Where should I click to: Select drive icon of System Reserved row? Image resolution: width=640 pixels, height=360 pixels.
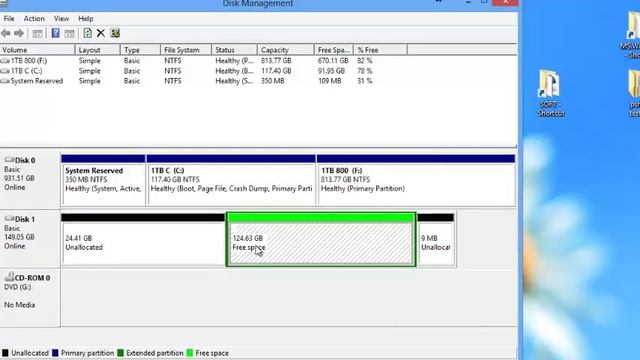point(5,81)
